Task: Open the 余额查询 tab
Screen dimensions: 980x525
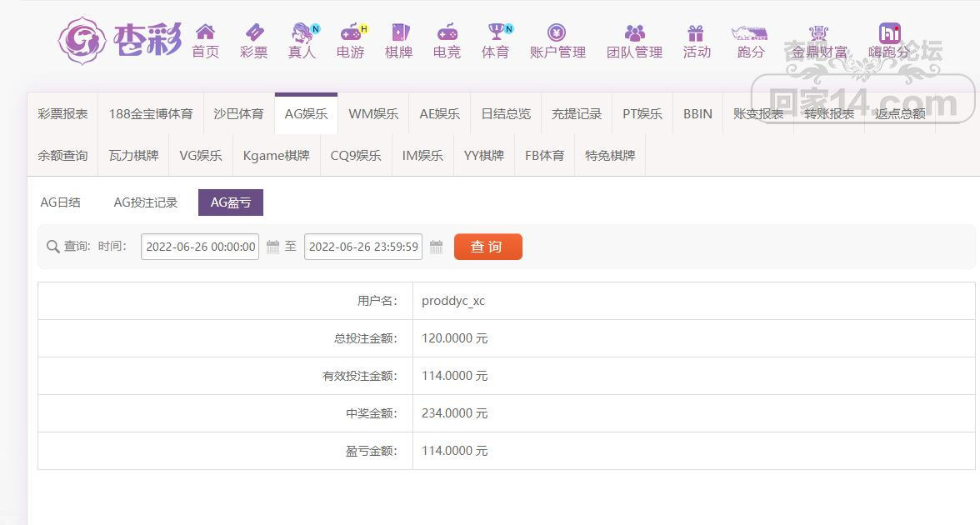Action: pos(62,156)
